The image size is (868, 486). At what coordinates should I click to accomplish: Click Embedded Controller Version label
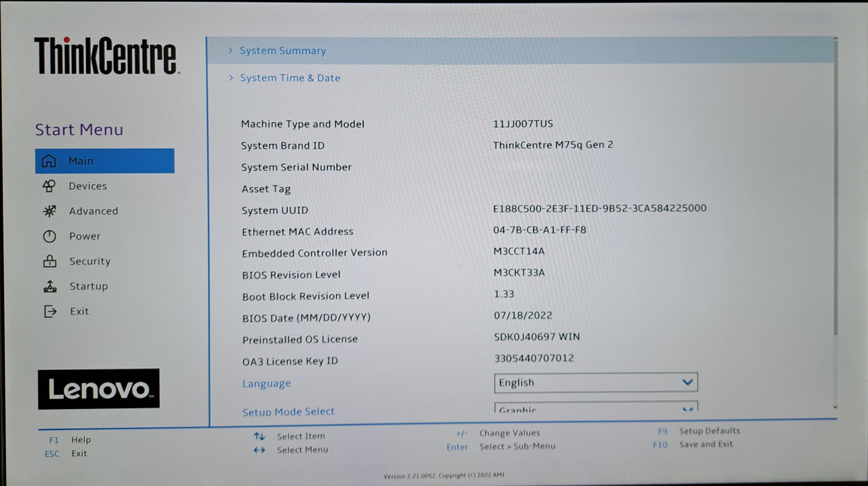pyautogui.click(x=315, y=253)
